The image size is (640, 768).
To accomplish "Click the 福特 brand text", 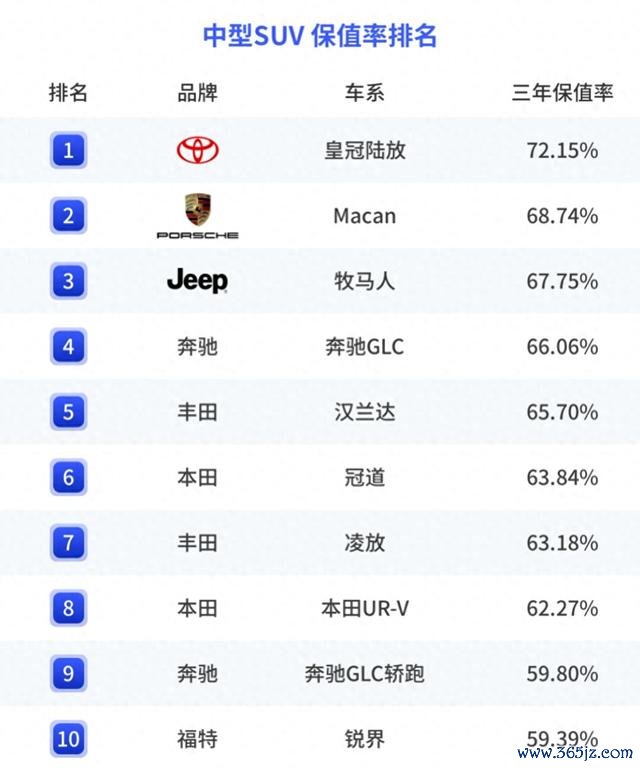I will click(197, 739).
